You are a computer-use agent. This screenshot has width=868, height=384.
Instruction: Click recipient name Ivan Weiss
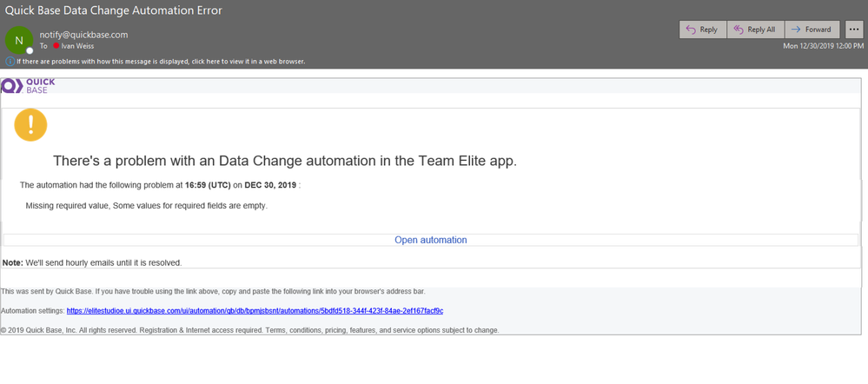pyautogui.click(x=77, y=46)
